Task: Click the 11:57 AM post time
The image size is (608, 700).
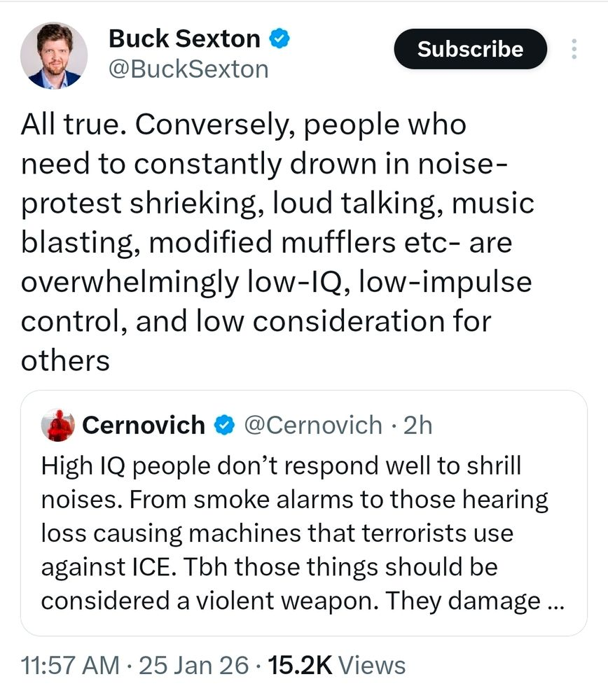Action: click(x=70, y=666)
